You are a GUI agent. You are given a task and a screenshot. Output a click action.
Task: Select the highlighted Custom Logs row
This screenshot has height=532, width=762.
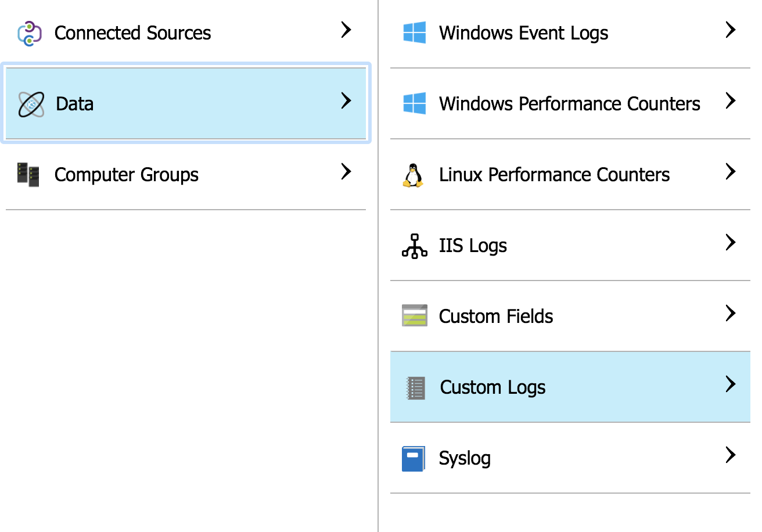[493, 387]
